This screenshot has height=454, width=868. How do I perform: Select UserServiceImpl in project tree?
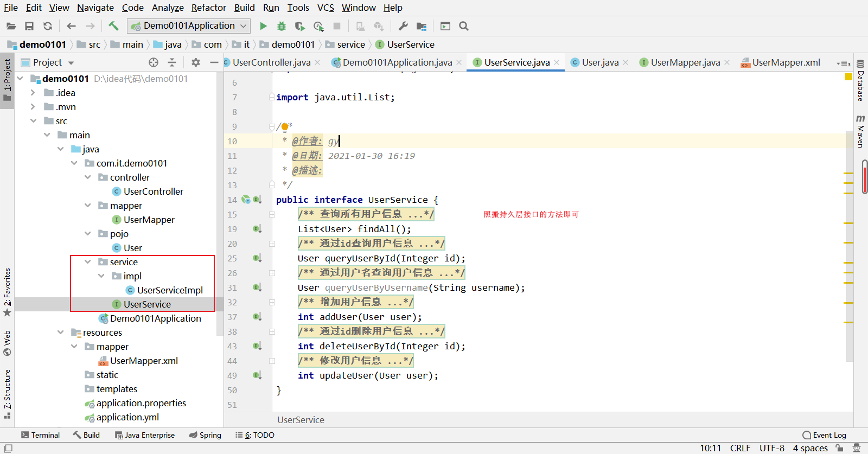click(170, 290)
